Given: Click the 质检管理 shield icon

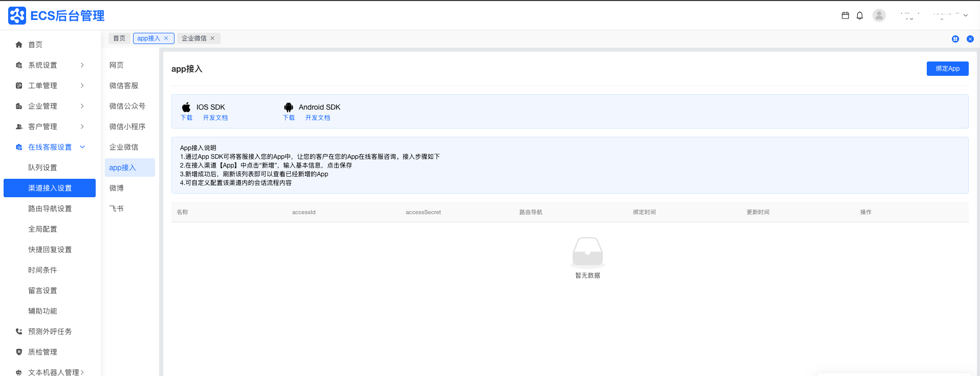Looking at the screenshot, I should [19, 352].
